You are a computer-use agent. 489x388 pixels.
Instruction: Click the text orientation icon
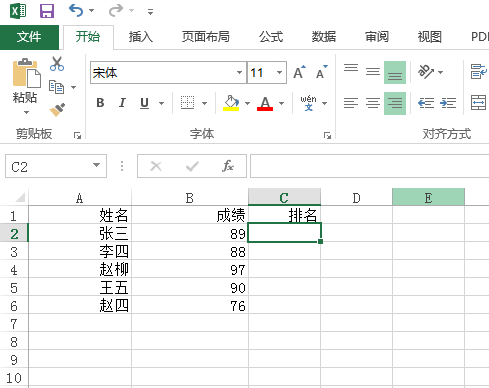[426, 72]
